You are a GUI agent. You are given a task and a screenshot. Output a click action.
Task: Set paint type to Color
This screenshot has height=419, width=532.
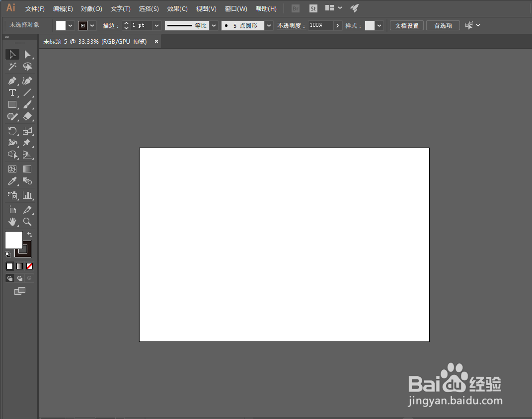[x=10, y=266]
